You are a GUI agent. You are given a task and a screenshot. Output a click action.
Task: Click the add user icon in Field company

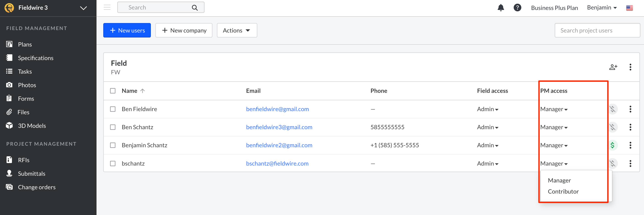[613, 67]
